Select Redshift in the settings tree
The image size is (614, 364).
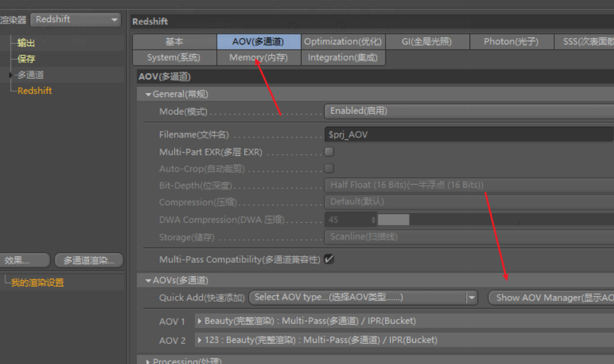point(34,90)
